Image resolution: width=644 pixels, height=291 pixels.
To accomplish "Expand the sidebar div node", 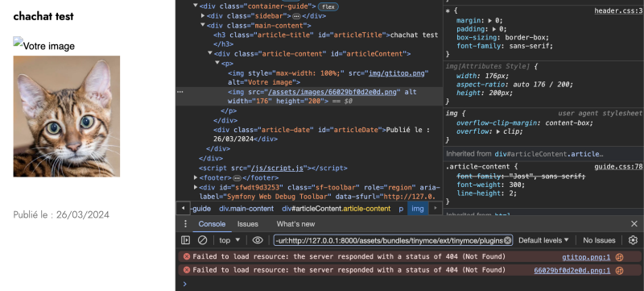I will click(x=203, y=15).
